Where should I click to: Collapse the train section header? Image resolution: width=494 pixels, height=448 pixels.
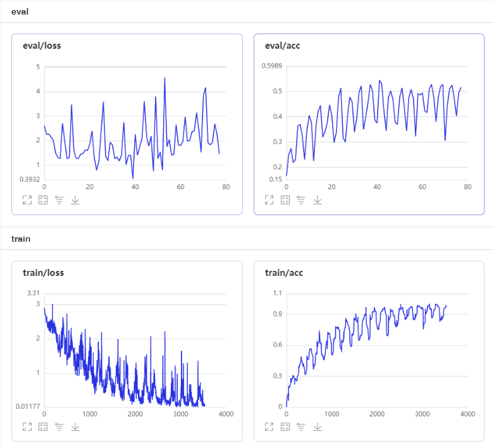coord(247,239)
